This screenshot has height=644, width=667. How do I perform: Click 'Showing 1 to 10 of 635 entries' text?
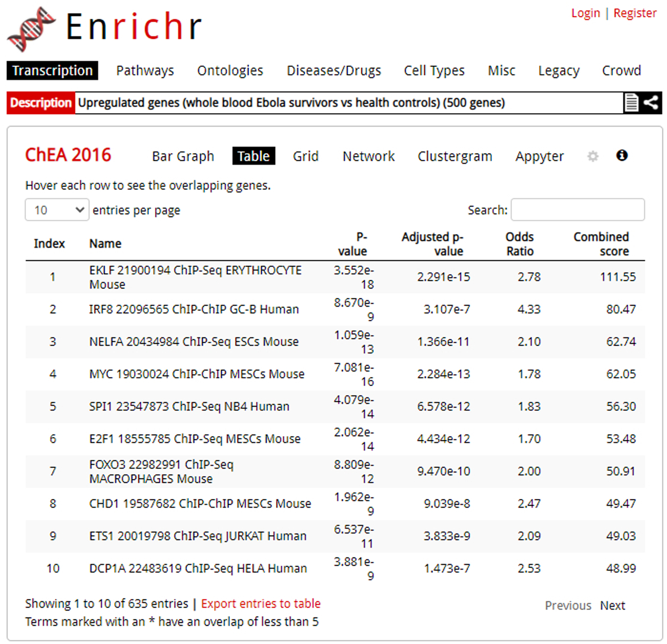pos(106,604)
